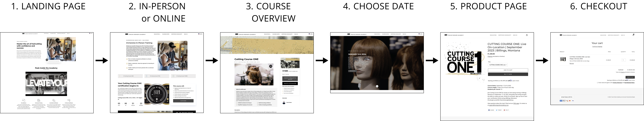Open CERTIFIED COMMUNITY on Course Overview page
The image size is (644, 121).
coord(287,34)
